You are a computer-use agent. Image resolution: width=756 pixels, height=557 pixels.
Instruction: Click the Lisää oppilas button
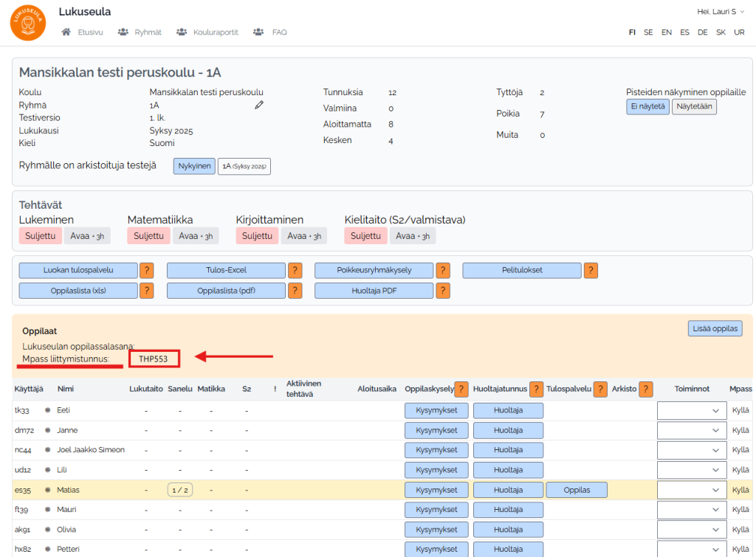[714, 328]
